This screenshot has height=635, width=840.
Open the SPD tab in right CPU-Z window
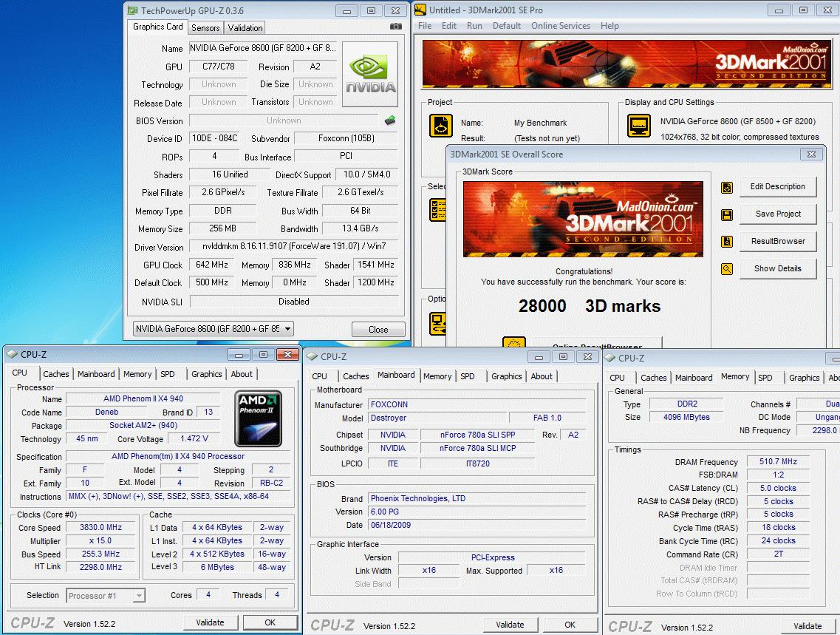pyautogui.click(x=765, y=378)
